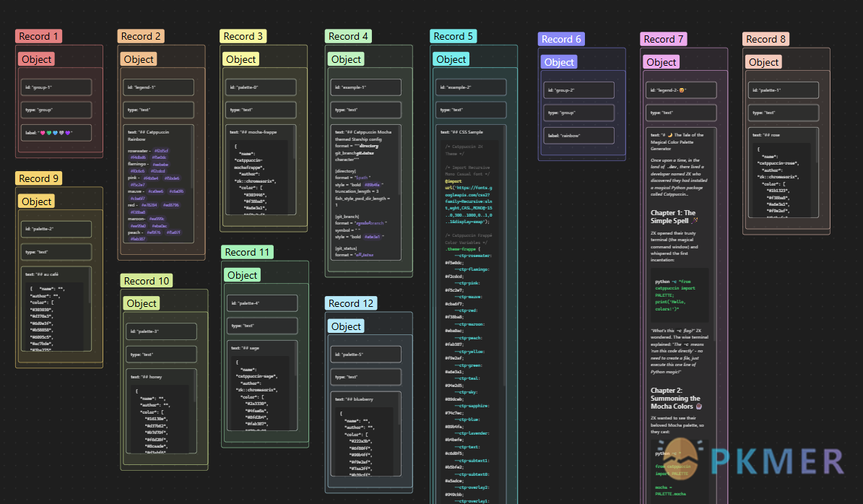Open the "## sage" text card
The width and height of the screenshot is (863, 504).
(x=262, y=385)
